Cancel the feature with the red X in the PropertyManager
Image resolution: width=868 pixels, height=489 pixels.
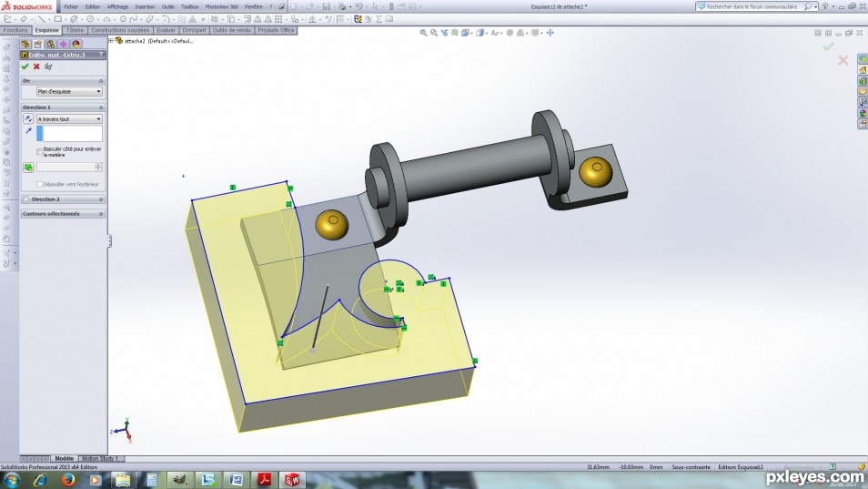[36, 66]
